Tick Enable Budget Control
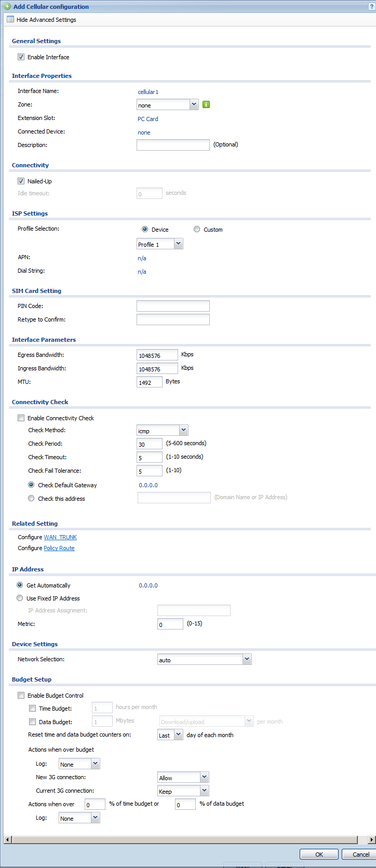376x868 pixels. coord(21,696)
